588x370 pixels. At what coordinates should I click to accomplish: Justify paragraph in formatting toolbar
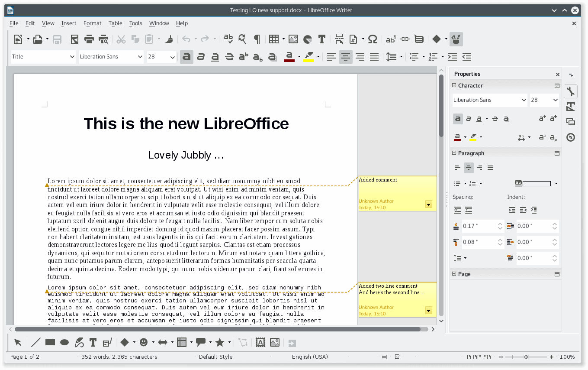[374, 57]
